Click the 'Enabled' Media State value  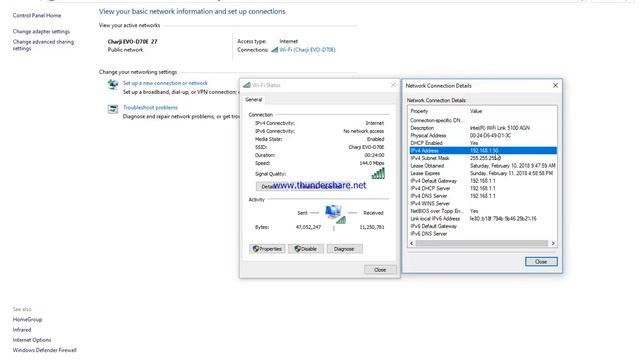(x=376, y=139)
